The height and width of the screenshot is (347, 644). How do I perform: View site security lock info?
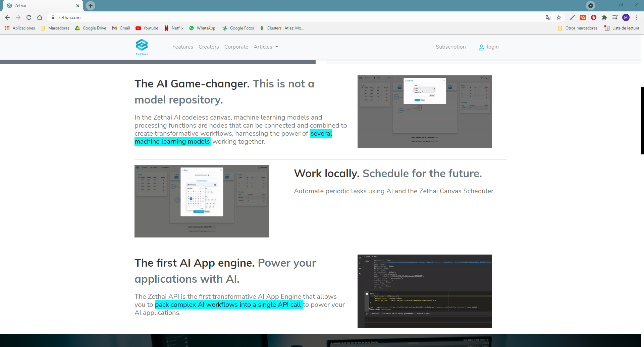53,17
